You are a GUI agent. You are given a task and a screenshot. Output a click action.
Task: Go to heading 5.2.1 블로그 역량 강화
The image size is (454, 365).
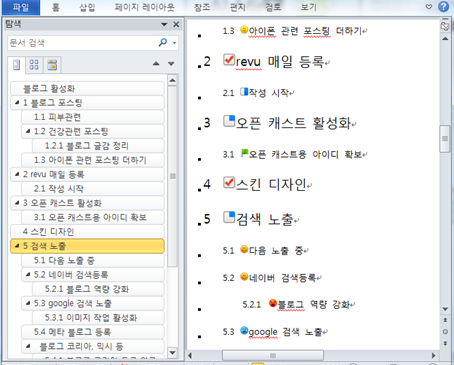click(x=98, y=289)
